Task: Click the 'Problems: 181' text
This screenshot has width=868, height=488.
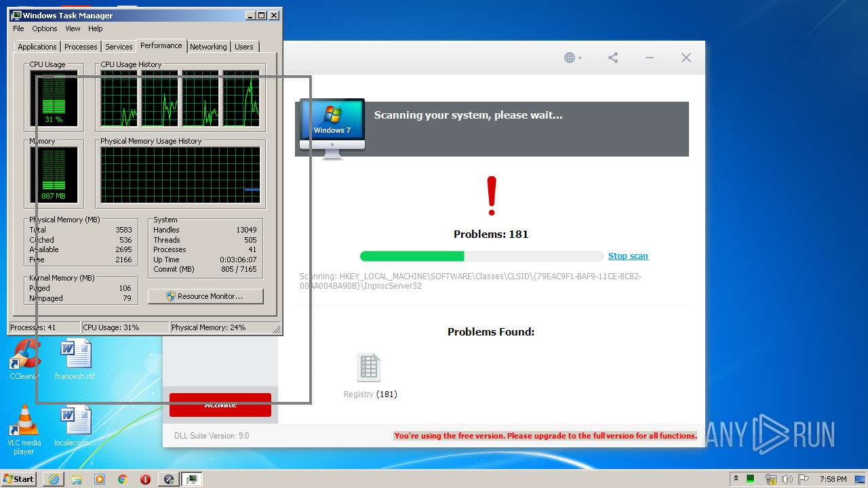Action: 491,234
